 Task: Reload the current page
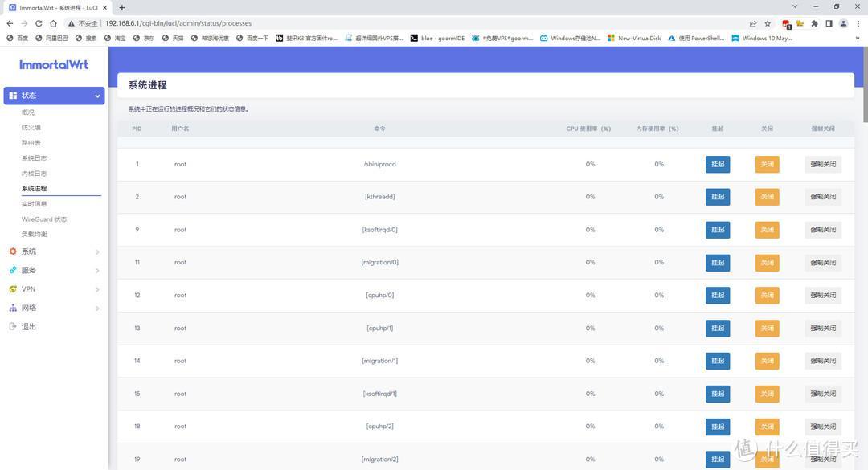coord(39,23)
